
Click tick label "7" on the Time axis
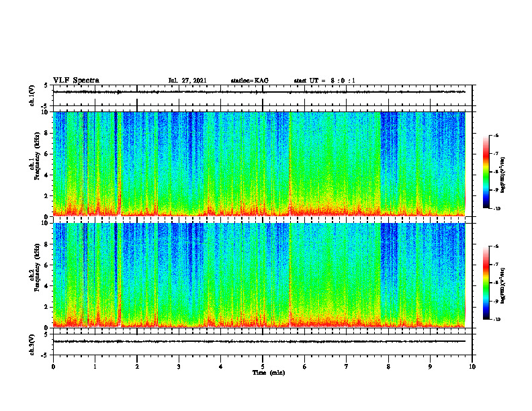point(347,367)
